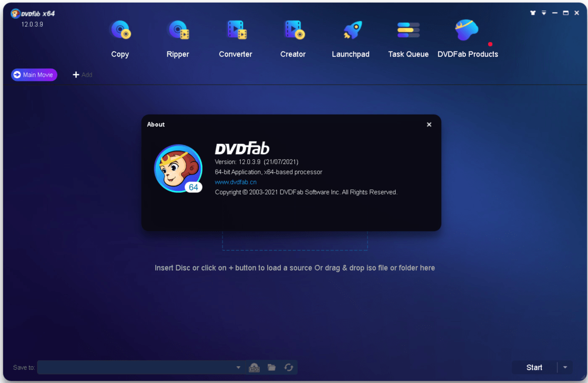Viewport: 588px width, 383px height.
Task: Click the DVDFab x64 logo in title bar
Action: (33, 14)
